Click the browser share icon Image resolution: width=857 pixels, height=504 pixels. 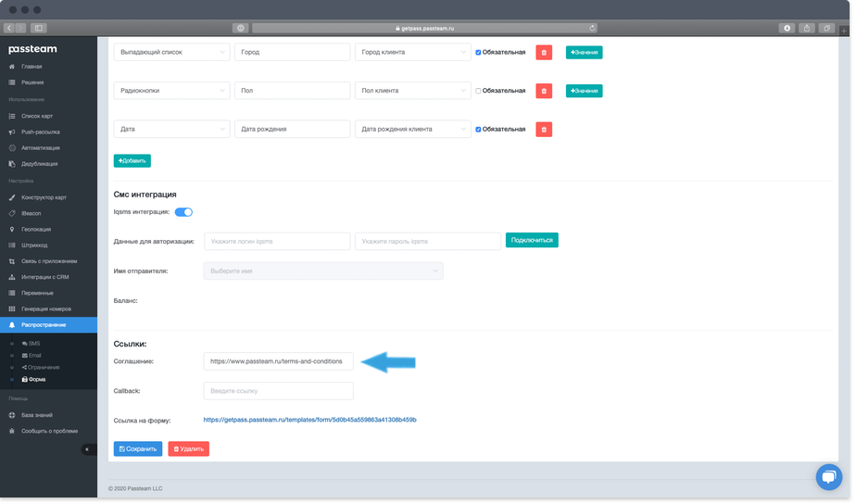(x=808, y=28)
